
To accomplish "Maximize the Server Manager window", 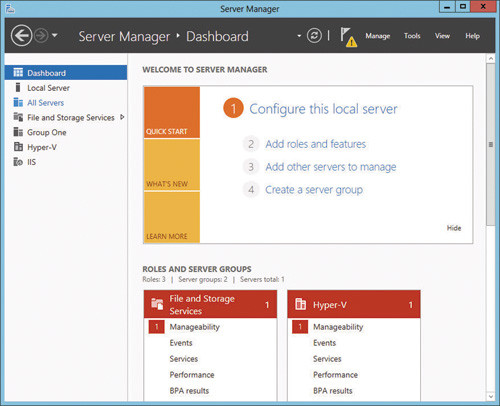I will [463, 7].
